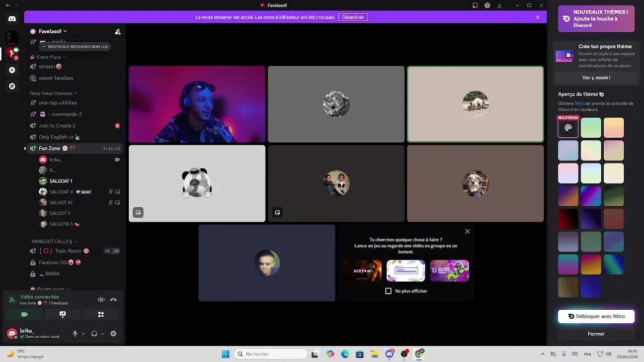The height and width of the screenshot is (362, 644).
Task: Open Microsoft Edge from the taskbar
Action: (345, 354)
